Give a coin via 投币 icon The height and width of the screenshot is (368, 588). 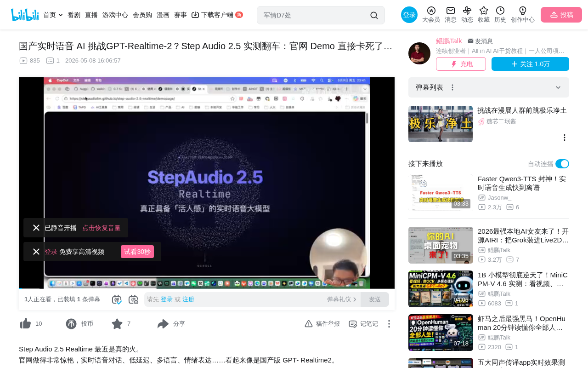(71, 324)
